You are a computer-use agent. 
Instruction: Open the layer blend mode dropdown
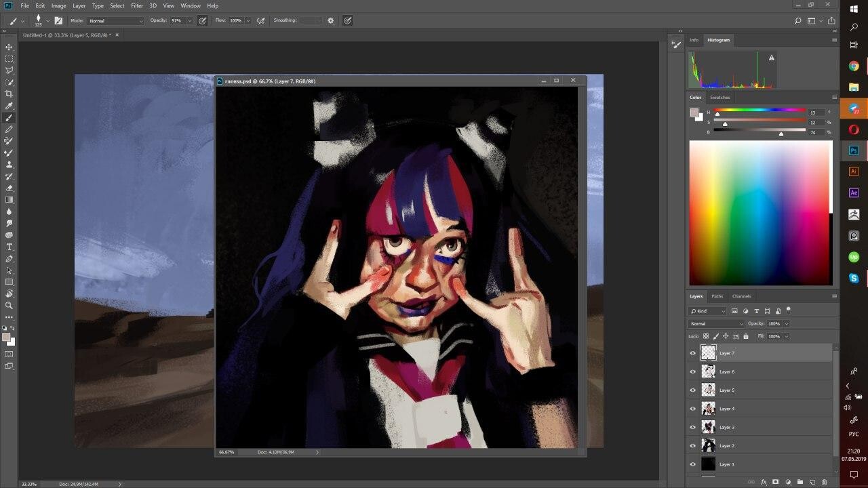click(716, 324)
